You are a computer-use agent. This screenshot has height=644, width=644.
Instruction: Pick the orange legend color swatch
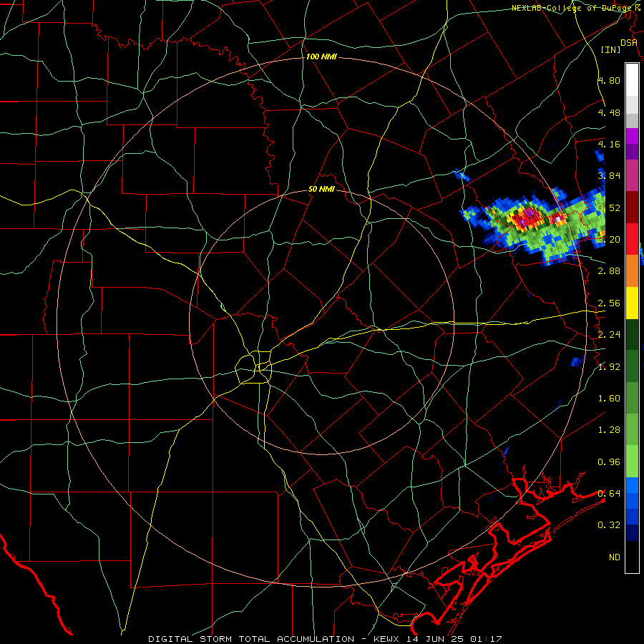(632, 271)
